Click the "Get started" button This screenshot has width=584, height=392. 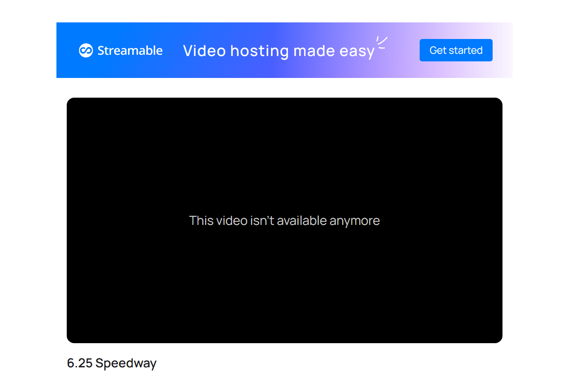point(456,50)
